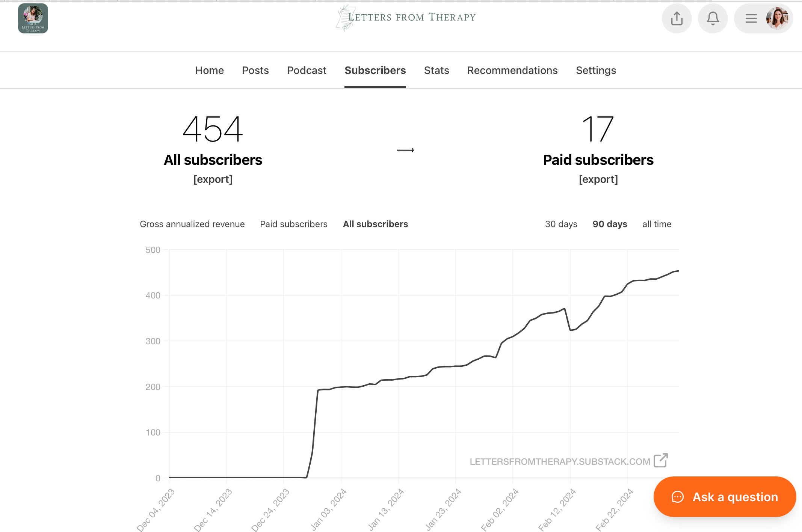Image resolution: width=802 pixels, height=532 pixels.
Task: Export the paid subscribers list
Action: click(x=598, y=179)
